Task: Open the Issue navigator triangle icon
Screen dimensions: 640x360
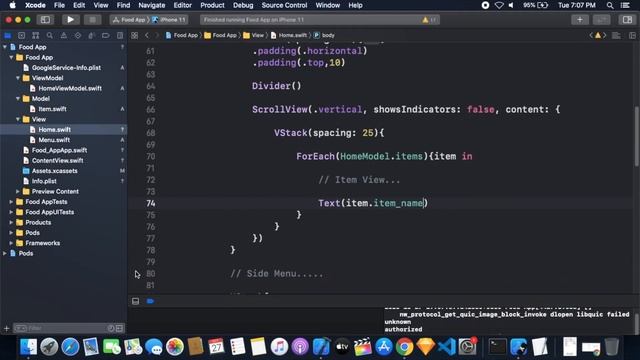Action: click(64, 36)
